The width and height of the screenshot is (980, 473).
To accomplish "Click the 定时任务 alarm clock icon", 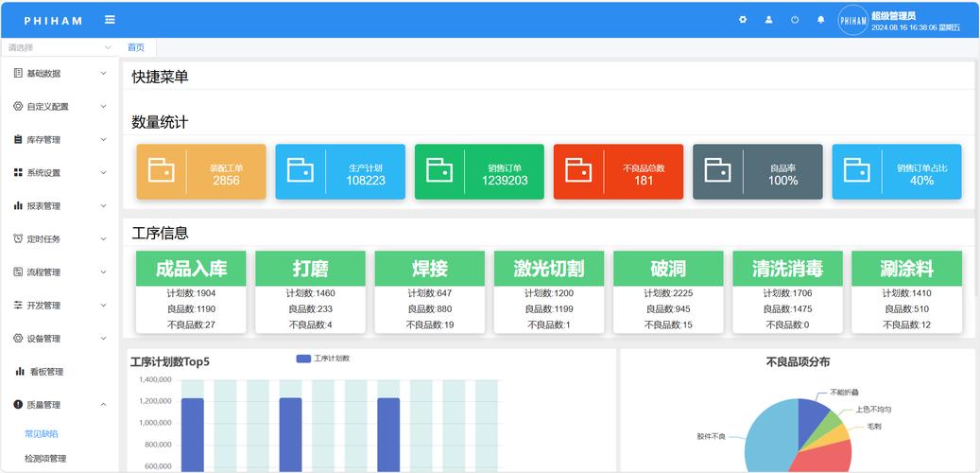I will click(x=18, y=239).
